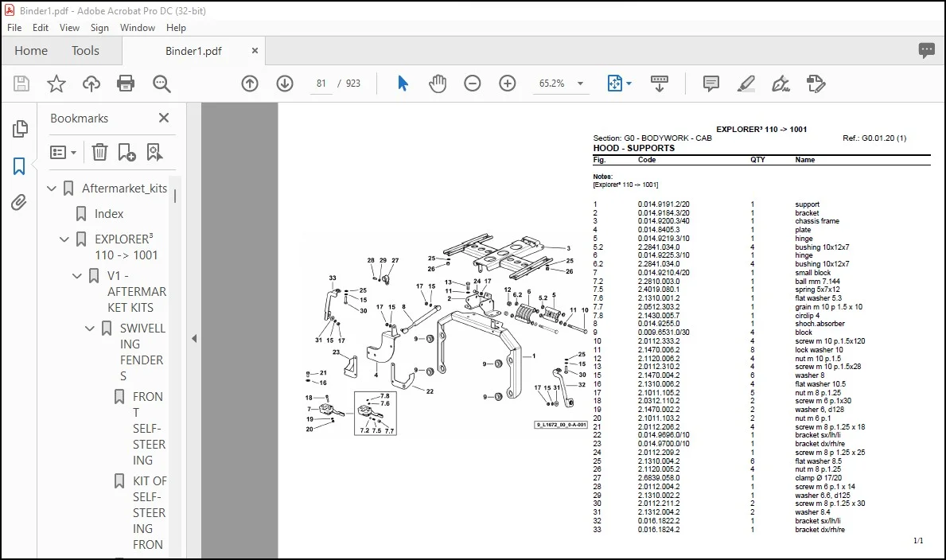
Task: Open the bookmark options menu dropdown
Action: (64, 152)
